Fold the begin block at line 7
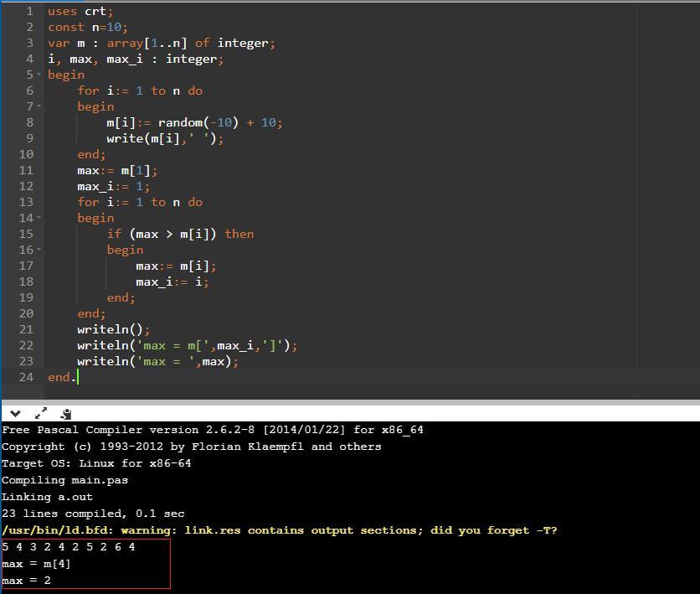 39,106
